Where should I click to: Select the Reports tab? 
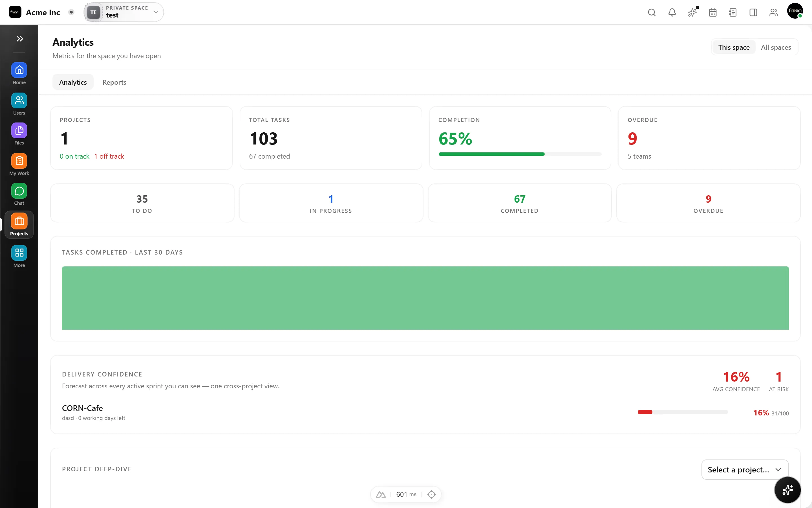[114, 82]
